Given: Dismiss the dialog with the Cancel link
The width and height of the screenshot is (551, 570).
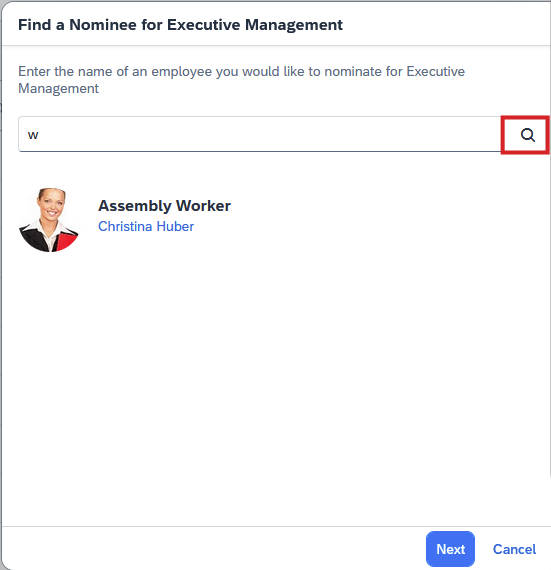Looking at the screenshot, I should (514, 549).
